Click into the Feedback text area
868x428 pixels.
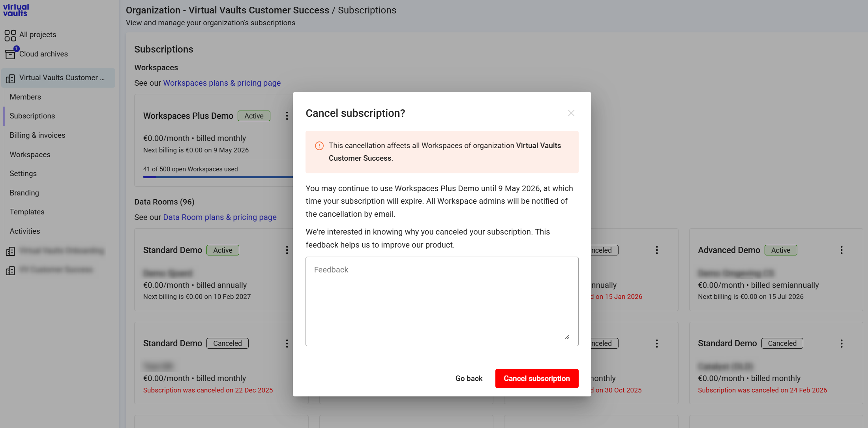[x=442, y=302]
